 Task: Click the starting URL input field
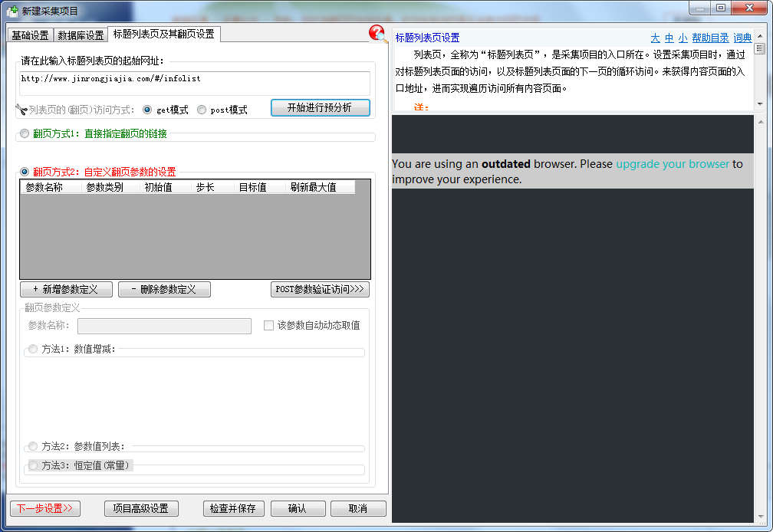click(x=196, y=83)
